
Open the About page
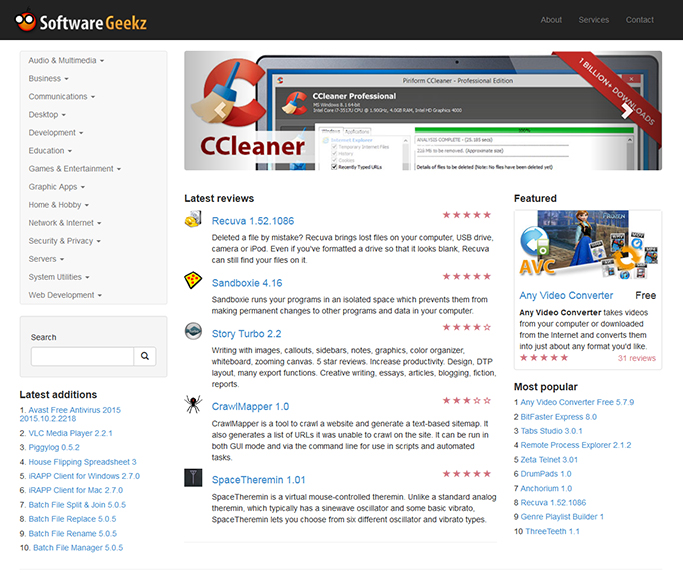(x=551, y=20)
